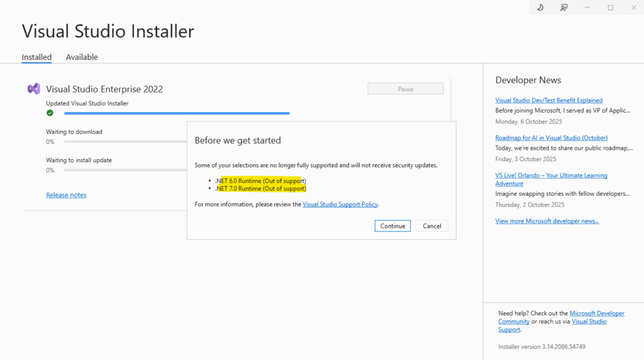This screenshot has height=360, width=644.
Task: Click the Waiting to download progress bar
Action: click(125, 142)
